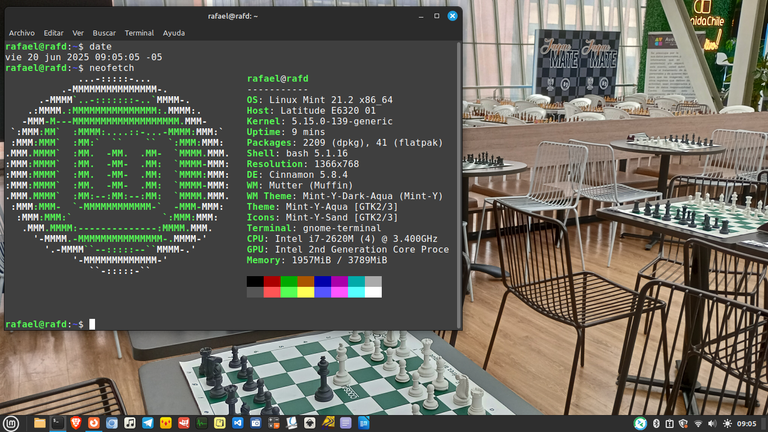This screenshot has width=768, height=432.
Task: Click 'Icons: Mint-Y-Sand [GTK2/3]' line
Action: (x=322, y=217)
